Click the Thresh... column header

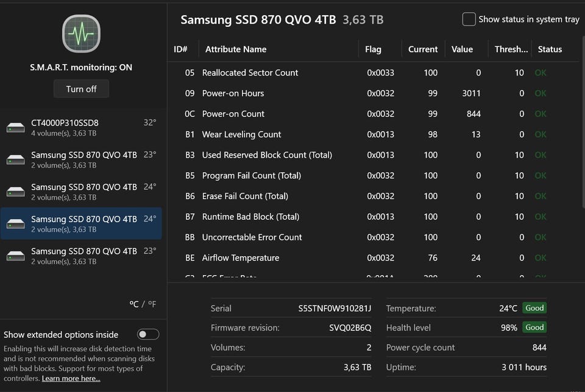point(511,49)
